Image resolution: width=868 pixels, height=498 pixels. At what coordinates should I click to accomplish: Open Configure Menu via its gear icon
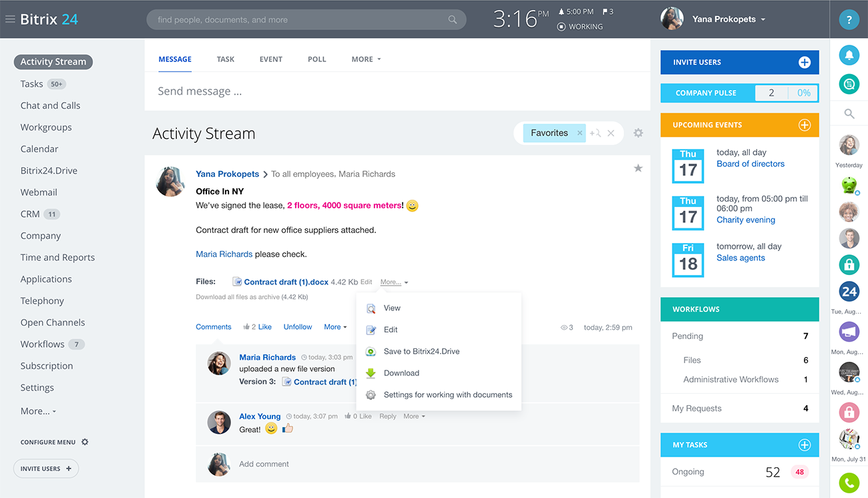tap(85, 441)
